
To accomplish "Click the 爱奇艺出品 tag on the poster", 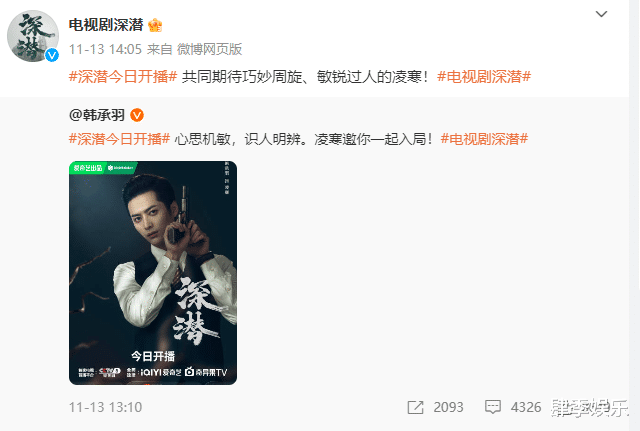I will pyautogui.click(x=88, y=168).
